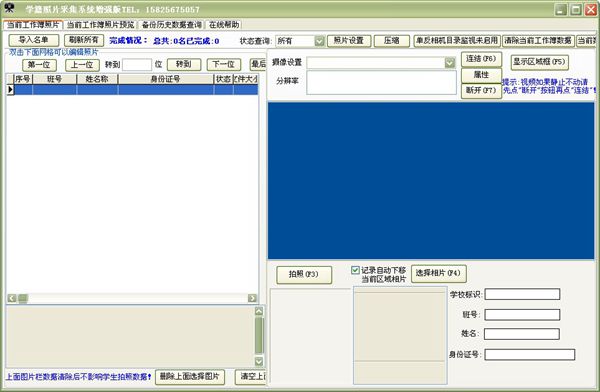
Task: Click grid row indicator arrow
Action: coord(10,90)
